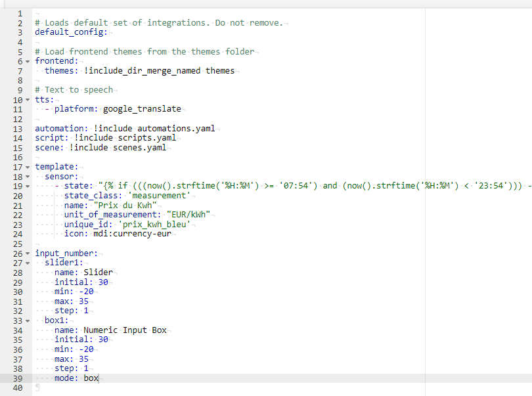This screenshot has height=396, width=532.
Task: Collapse the state item fold arrow on line 19
Action: 28,187
